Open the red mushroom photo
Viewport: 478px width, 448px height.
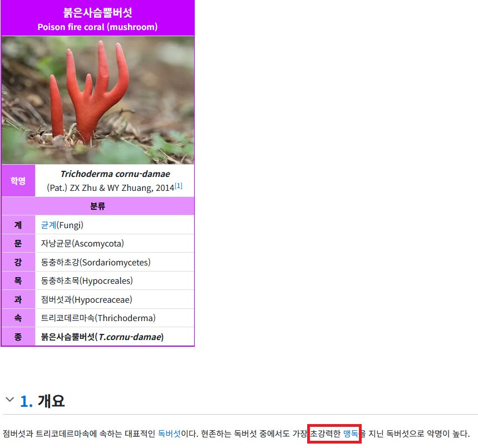(x=97, y=100)
